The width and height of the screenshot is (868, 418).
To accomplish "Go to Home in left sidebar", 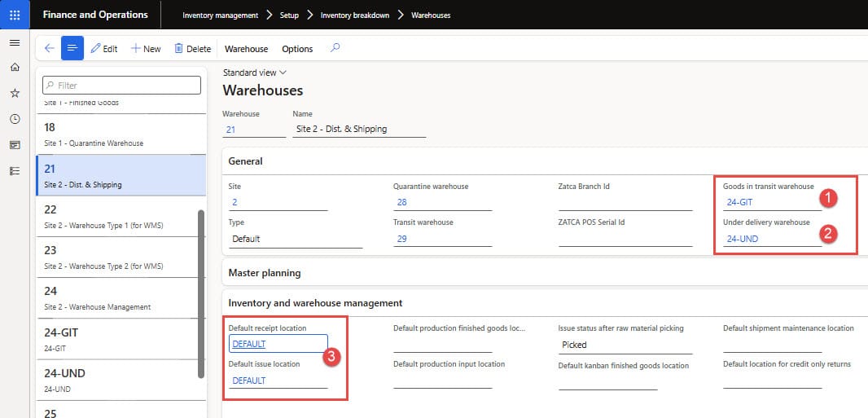I will tap(15, 68).
